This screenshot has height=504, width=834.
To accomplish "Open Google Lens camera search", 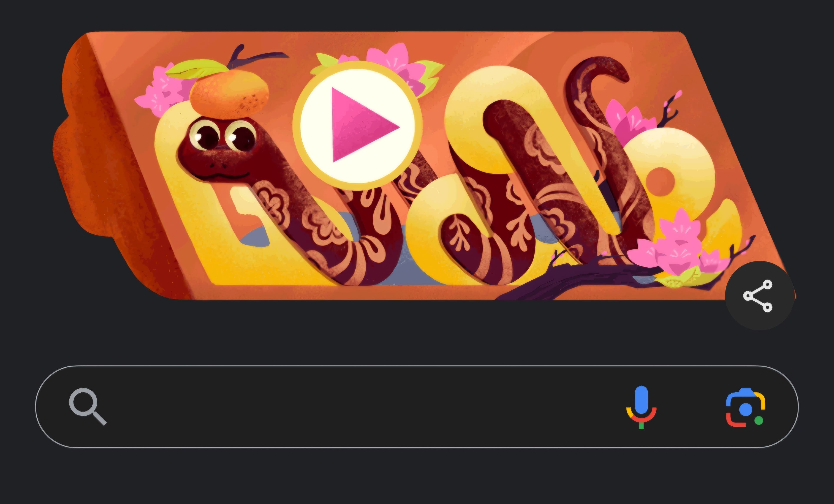I will coord(745,407).
